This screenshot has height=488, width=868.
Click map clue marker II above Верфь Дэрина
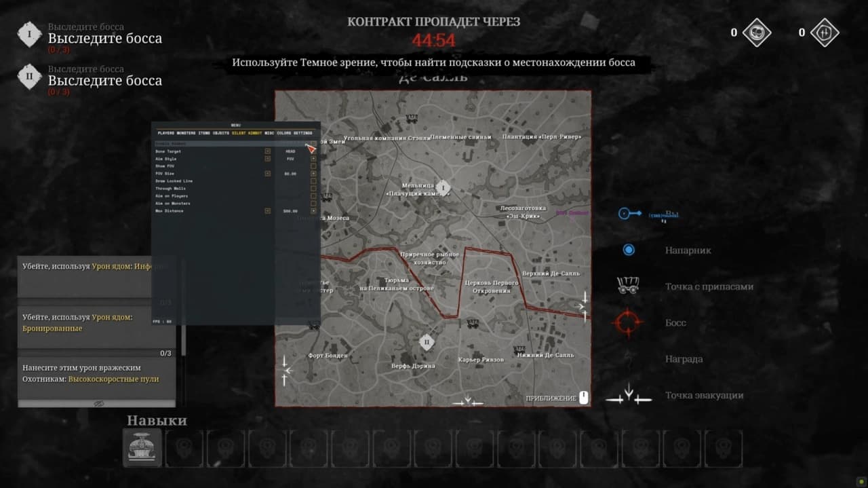click(427, 342)
